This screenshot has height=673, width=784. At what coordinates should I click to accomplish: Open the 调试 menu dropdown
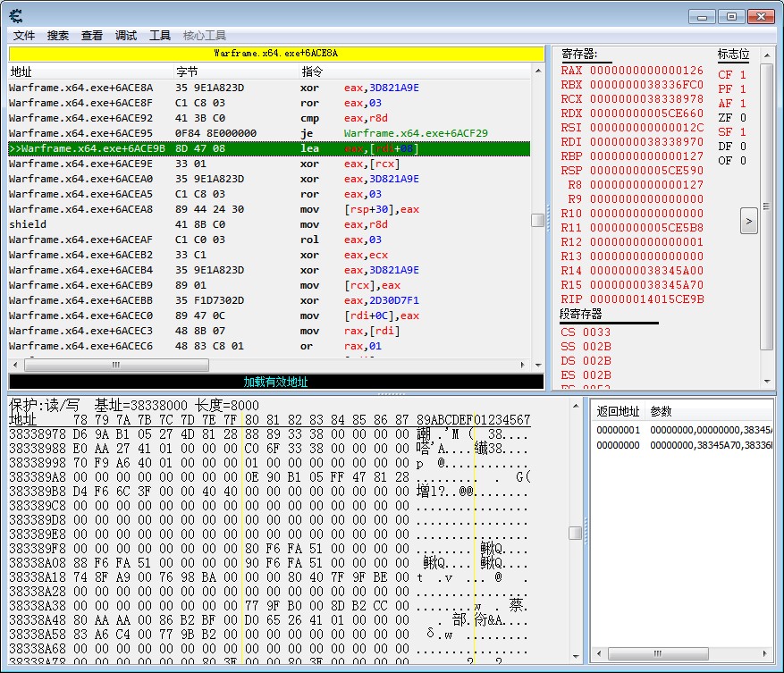pyautogui.click(x=126, y=35)
